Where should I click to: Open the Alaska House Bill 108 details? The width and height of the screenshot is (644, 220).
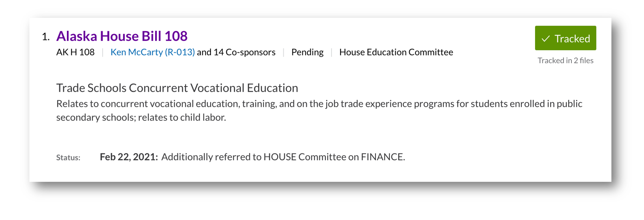coord(122,36)
